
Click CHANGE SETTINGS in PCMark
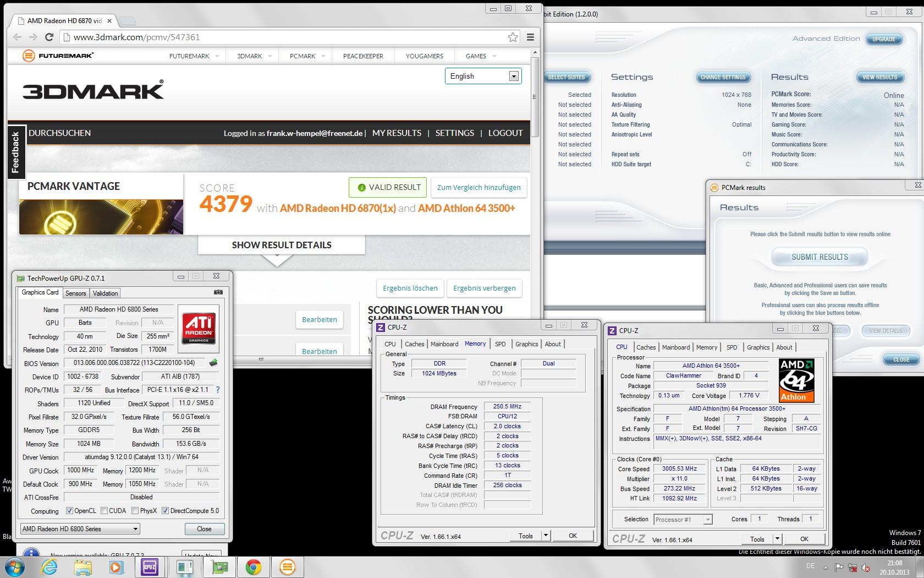pyautogui.click(x=723, y=77)
